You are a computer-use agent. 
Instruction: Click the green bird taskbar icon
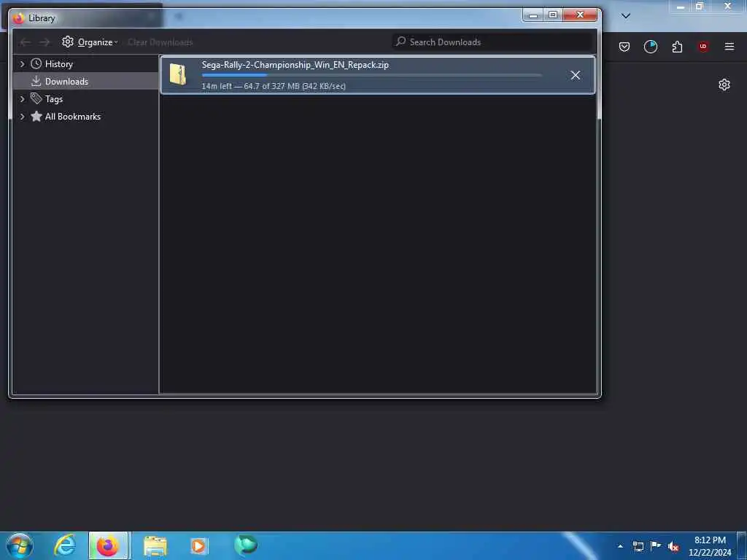246,545
